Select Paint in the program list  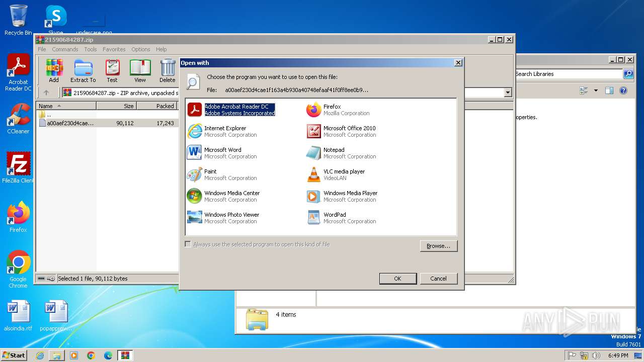click(222, 174)
